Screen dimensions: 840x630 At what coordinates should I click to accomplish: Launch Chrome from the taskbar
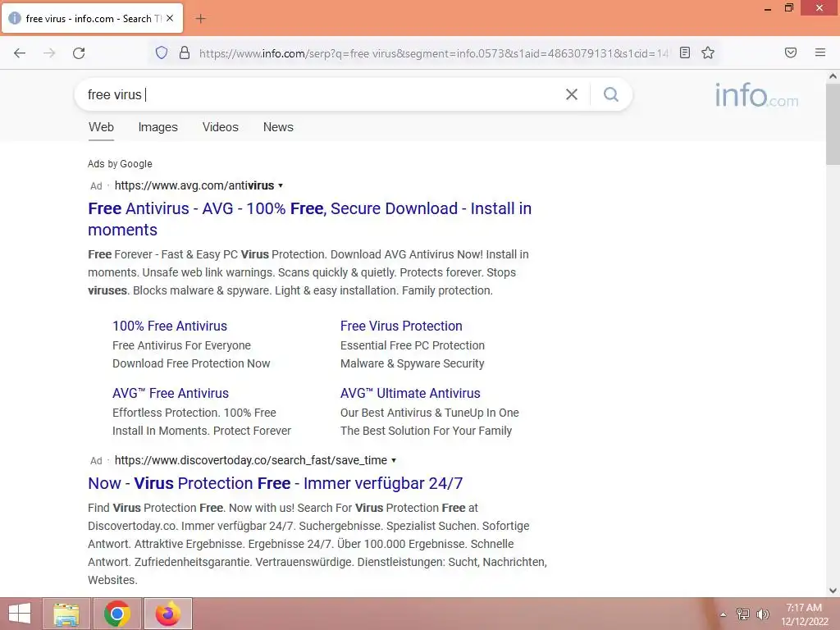point(117,614)
